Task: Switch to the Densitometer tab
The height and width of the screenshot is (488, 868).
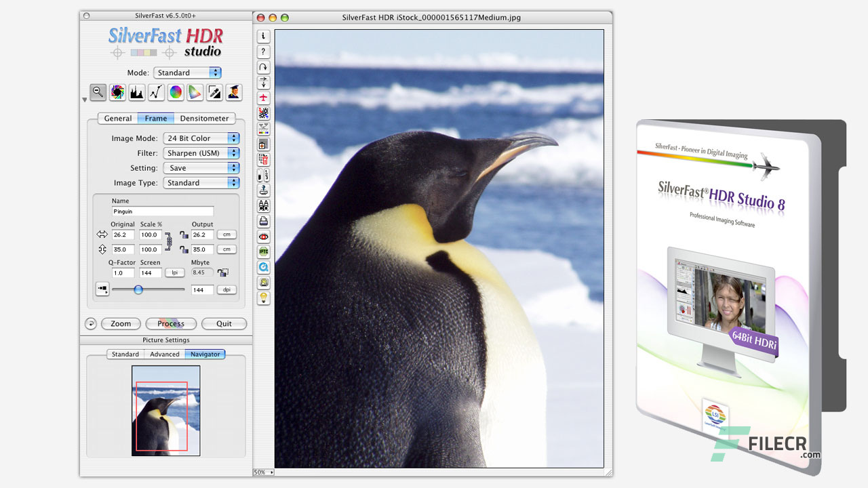Action: (x=205, y=119)
